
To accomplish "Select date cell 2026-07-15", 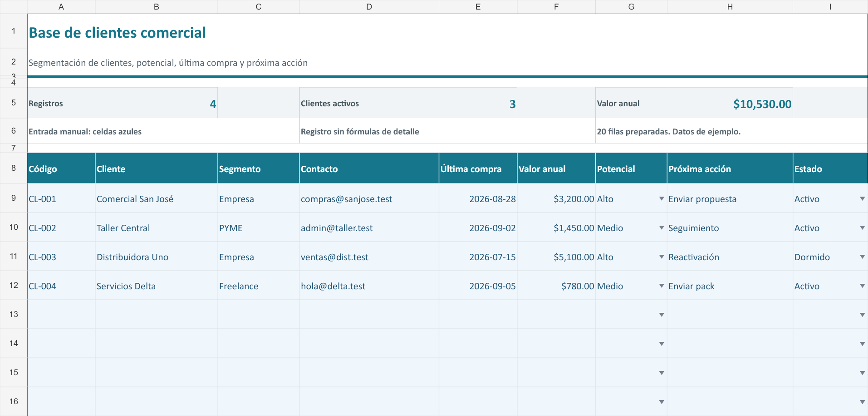I will click(478, 257).
